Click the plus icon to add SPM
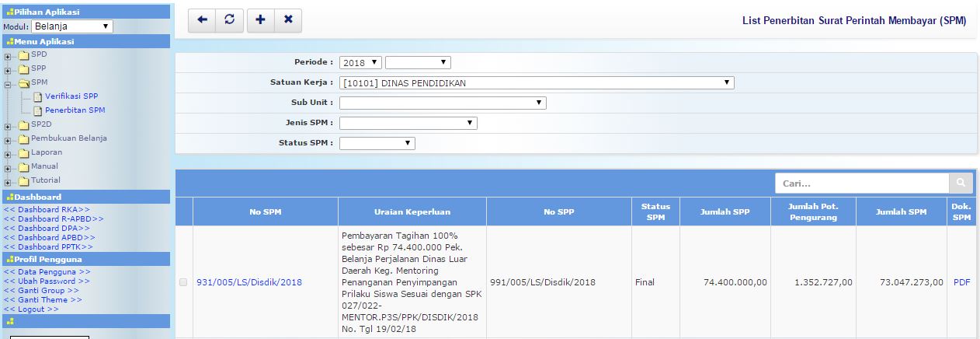 click(x=260, y=20)
